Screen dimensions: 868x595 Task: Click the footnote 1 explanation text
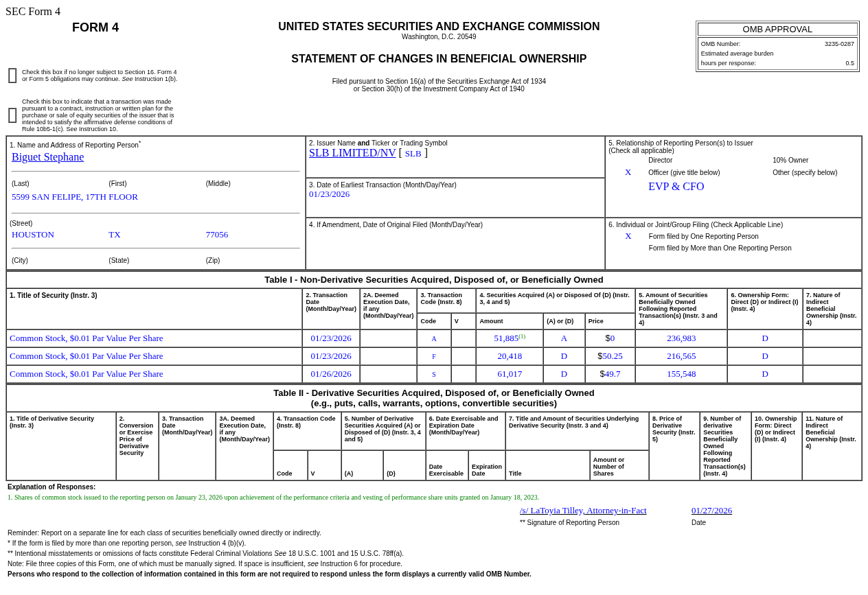[x=273, y=498]
